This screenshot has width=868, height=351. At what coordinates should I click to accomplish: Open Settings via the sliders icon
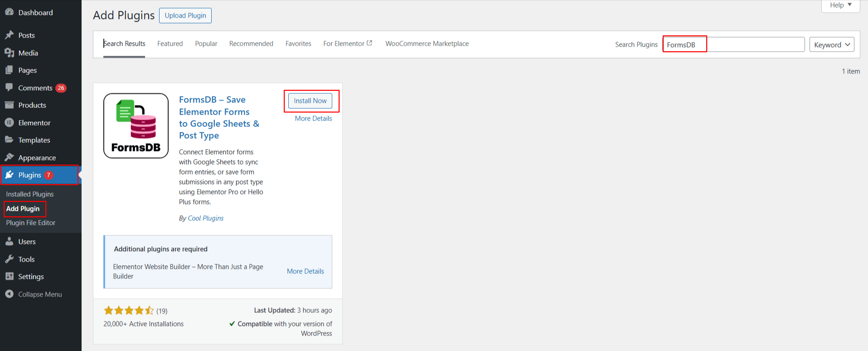pyautogui.click(x=9, y=277)
